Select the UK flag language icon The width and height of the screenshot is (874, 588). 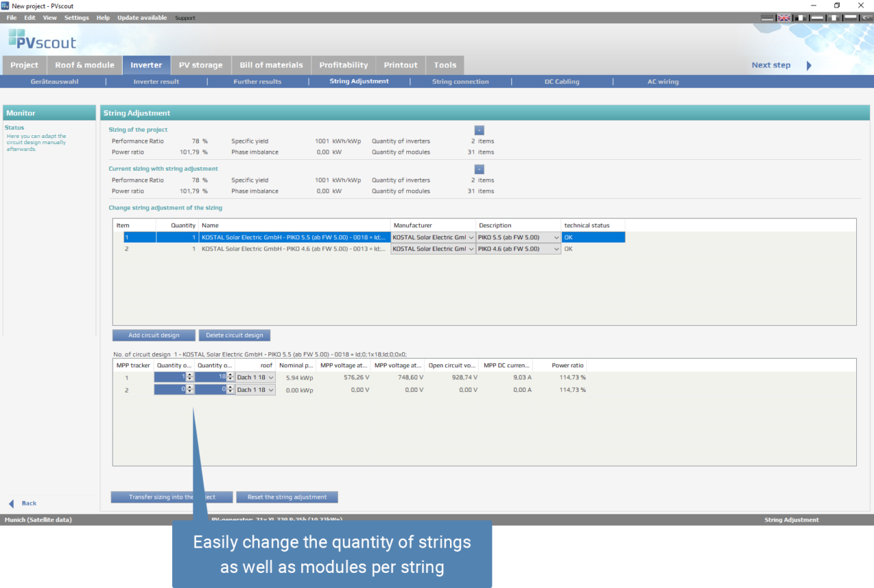click(x=784, y=18)
